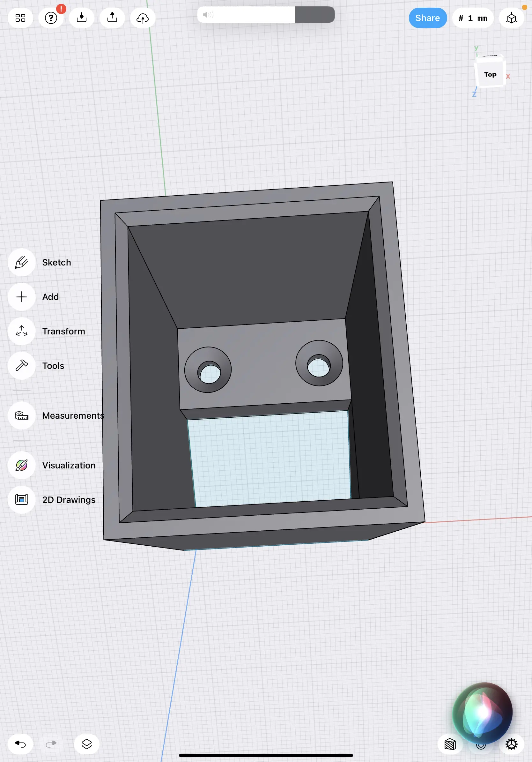Open the projects dashboard grid icon
The width and height of the screenshot is (532, 762).
(x=20, y=18)
